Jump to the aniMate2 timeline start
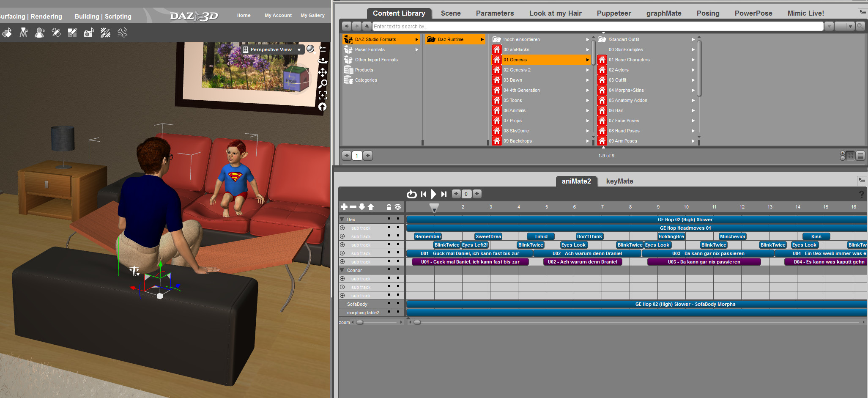Viewport: 868px width, 398px height. point(424,194)
